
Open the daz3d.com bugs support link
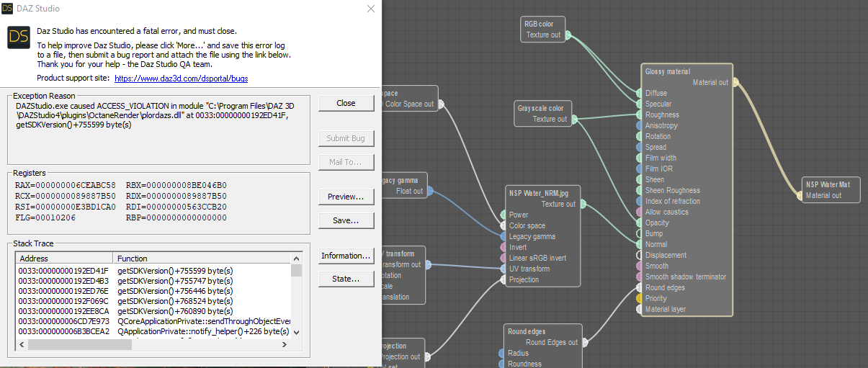pos(181,78)
